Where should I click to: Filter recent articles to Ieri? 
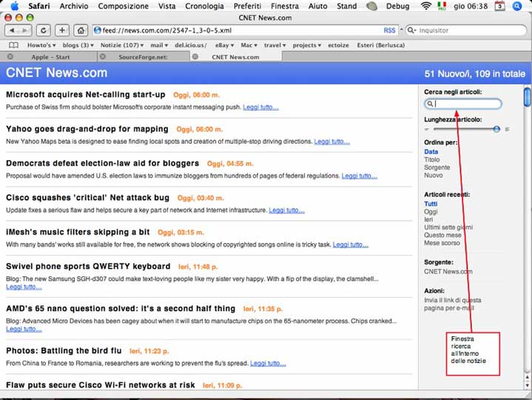tap(428, 219)
